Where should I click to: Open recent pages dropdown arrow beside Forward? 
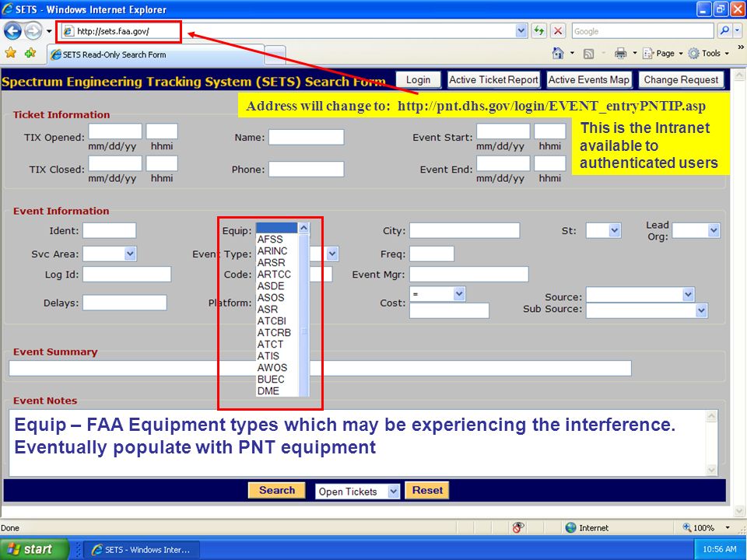(x=49, y=31)
